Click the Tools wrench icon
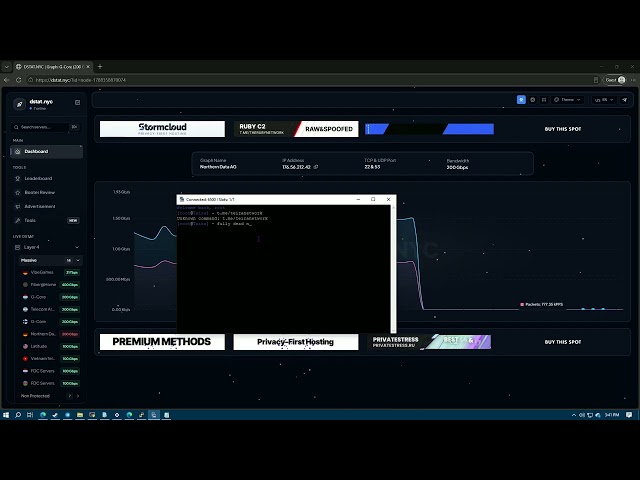The image size is (640, 480). [x=18, y=220]
